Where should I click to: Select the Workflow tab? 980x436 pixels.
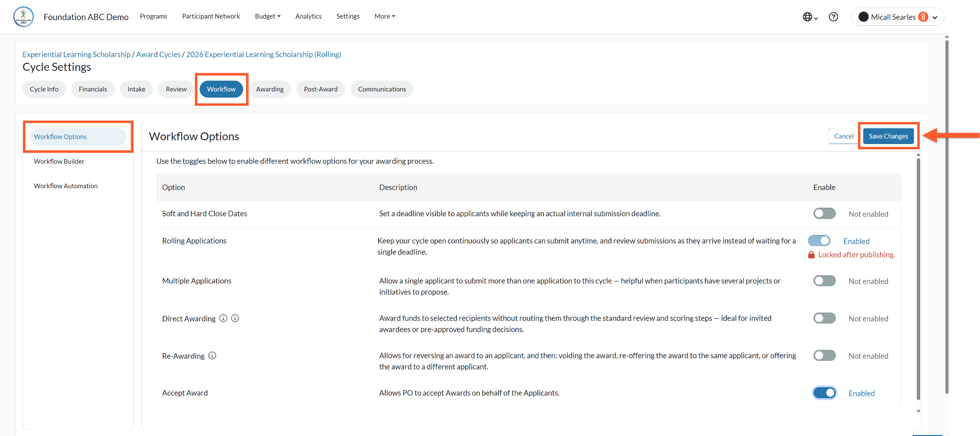pos(221,89)
